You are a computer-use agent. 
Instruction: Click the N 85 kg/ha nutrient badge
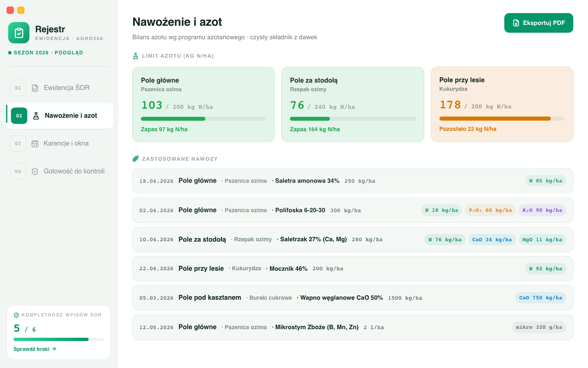coord(546,181)
